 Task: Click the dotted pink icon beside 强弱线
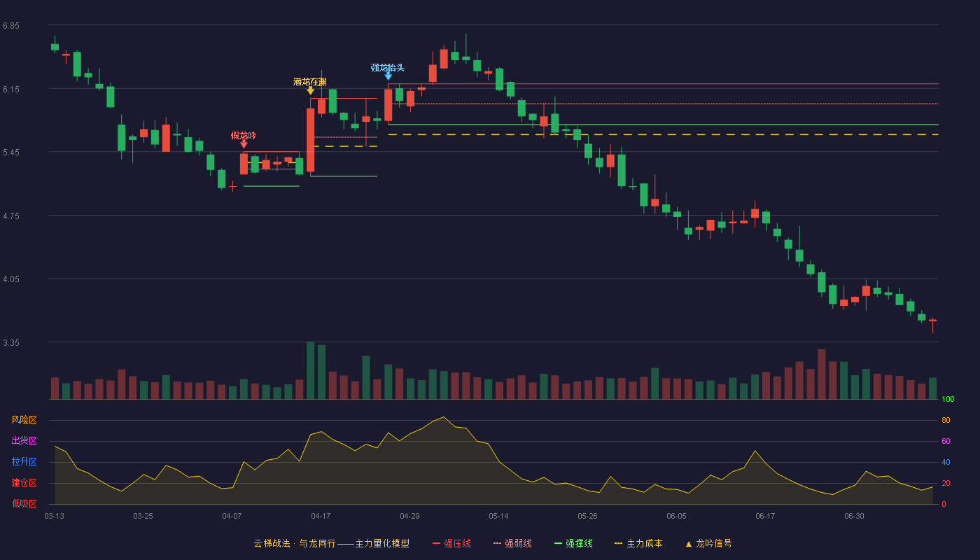pos(497,543)
